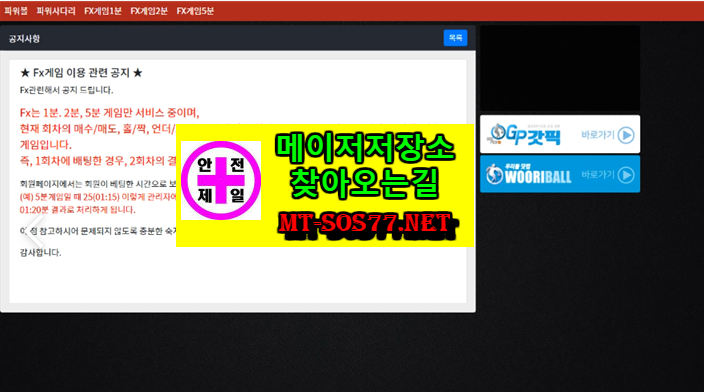Click the 감사합니다 closing text

40,252
